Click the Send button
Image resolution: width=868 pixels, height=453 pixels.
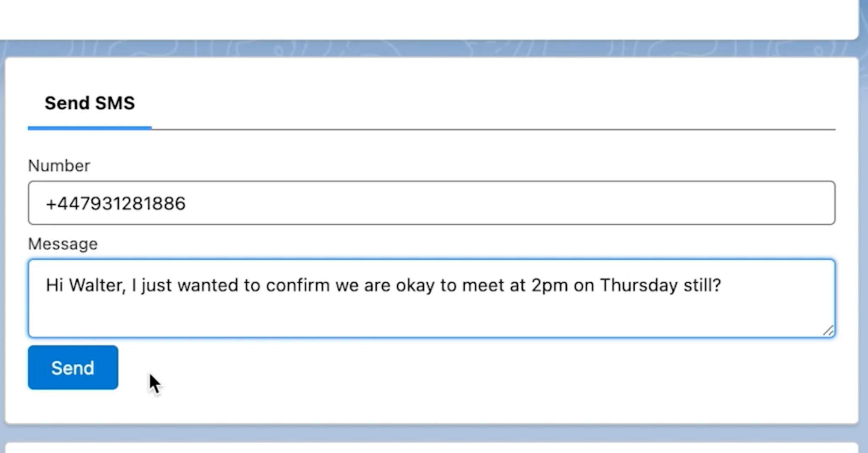click(x=73, y=368)
